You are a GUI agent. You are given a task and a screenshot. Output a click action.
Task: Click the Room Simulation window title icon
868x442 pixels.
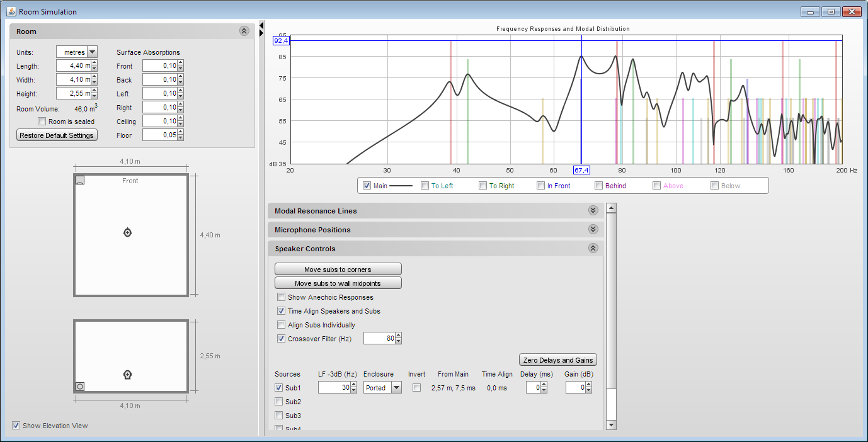click(11, 11)
